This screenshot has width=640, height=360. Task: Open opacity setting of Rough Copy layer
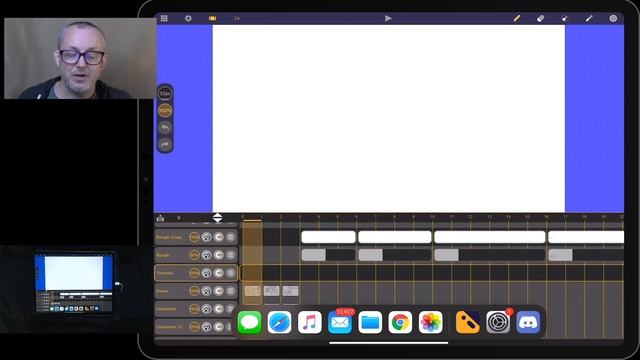click(x=194, y=237)
